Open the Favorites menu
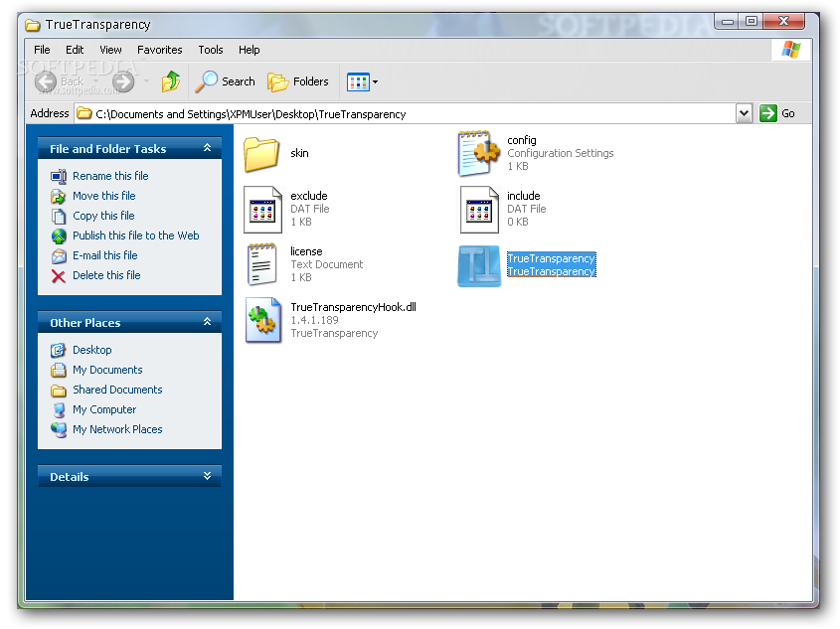 pyautogui.click(x=160, y=50)
